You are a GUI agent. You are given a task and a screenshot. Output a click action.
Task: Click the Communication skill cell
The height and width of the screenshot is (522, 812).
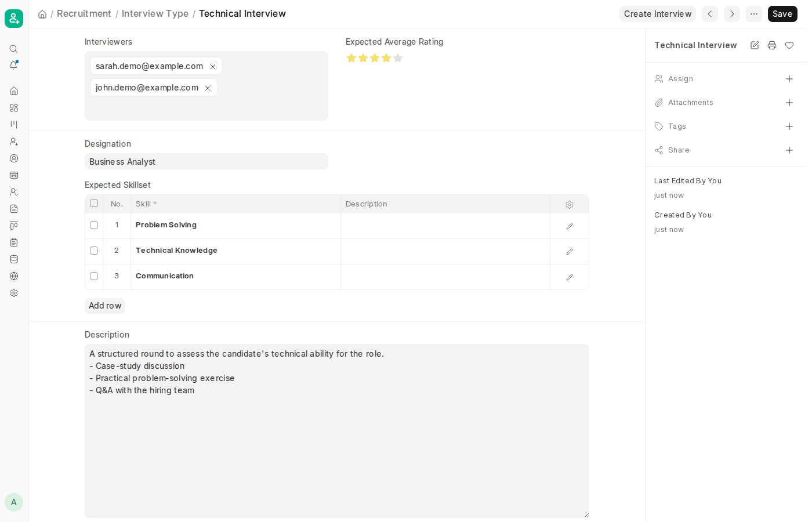click(x=235, y=276)
